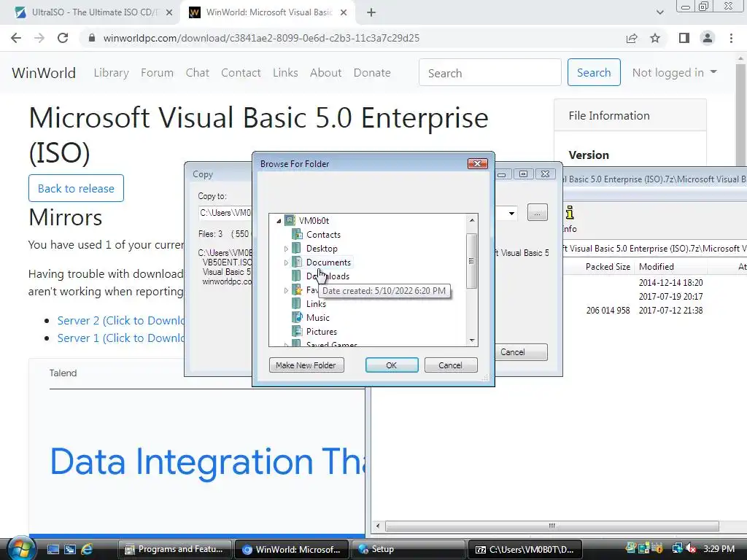This screenshot has height=560, width=747.
Task: Open the Chrome tab search chevron
Action: (x=659, y=12)
